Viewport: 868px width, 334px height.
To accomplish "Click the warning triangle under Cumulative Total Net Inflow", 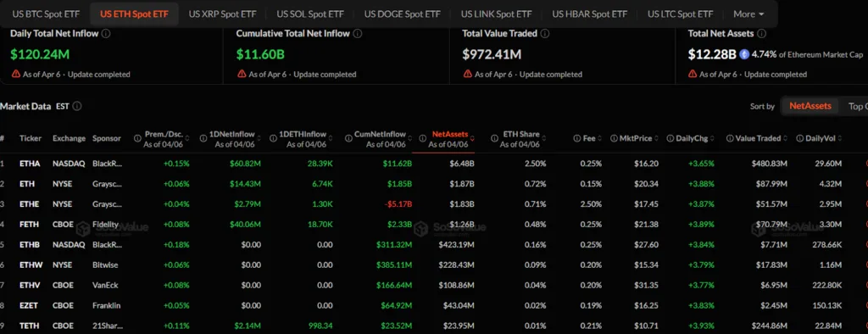I will [x=242, y=74].
